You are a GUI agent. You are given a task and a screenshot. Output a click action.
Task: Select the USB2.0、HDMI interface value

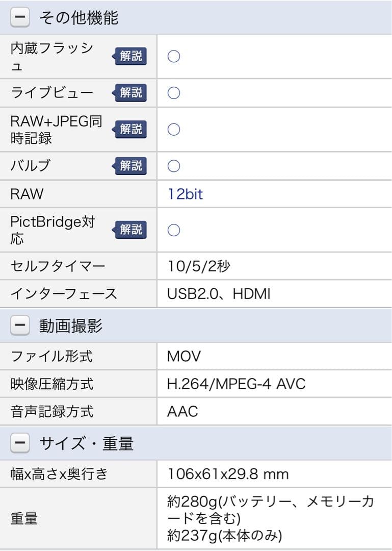point(219,294)
